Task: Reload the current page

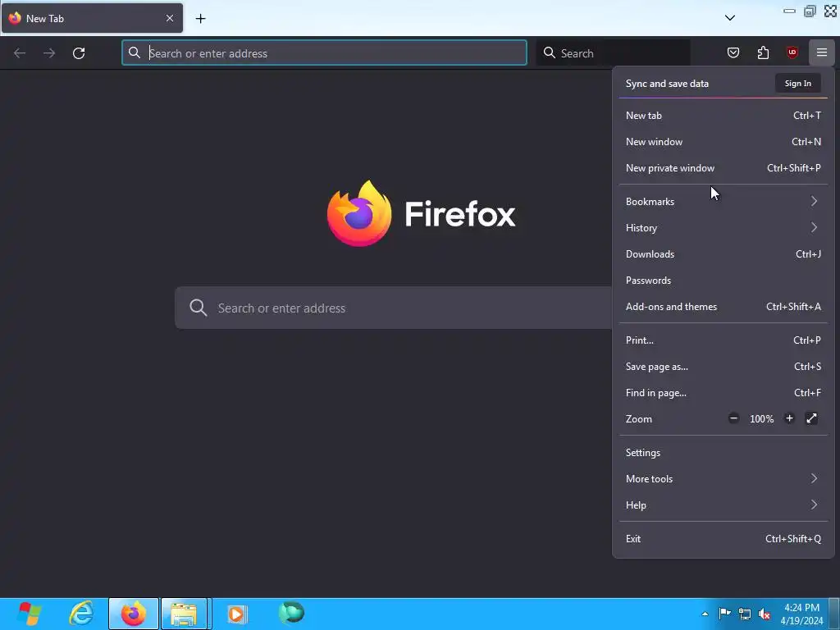Action: [79, 53]
